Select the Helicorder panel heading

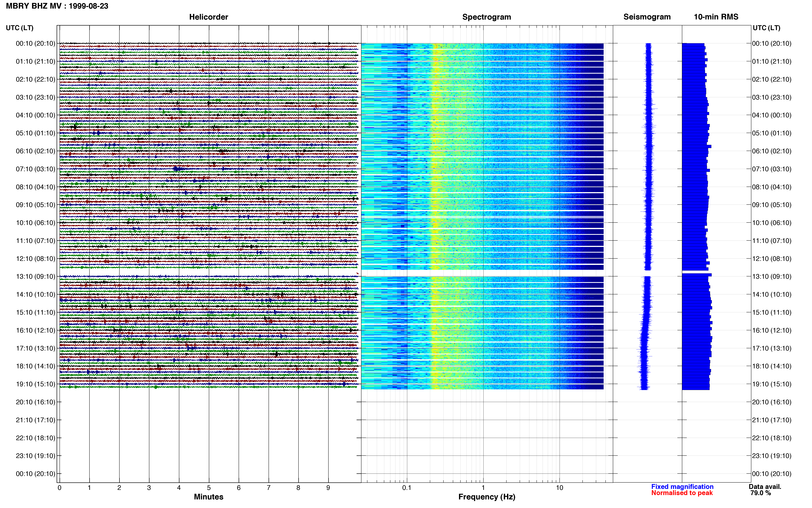pyautogui.click(x=209, y=17)
